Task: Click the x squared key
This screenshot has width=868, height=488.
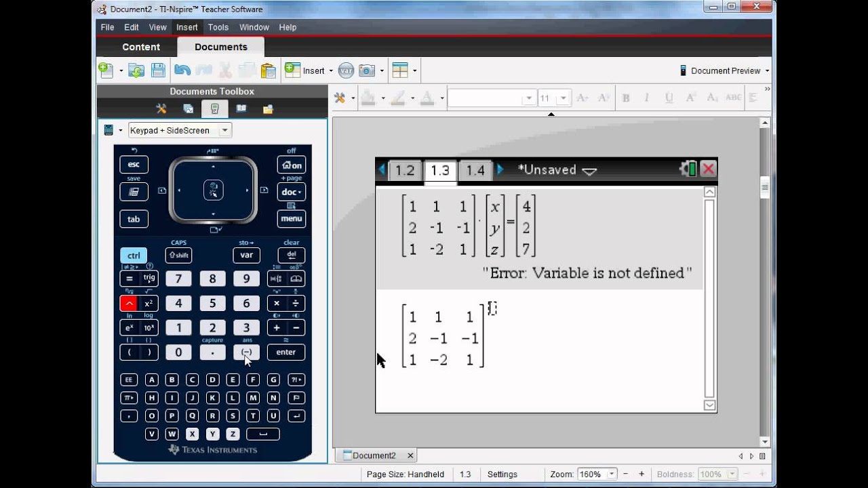Action: click(149, 303)
